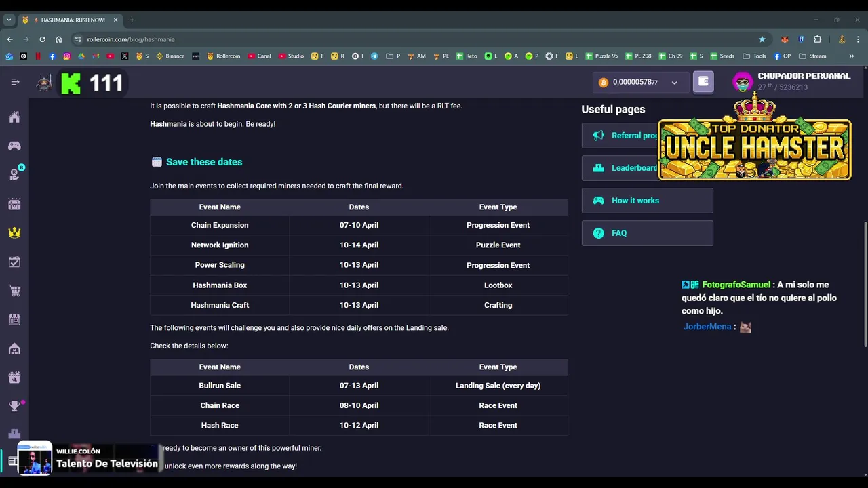
Task: Click the Chain Race event name cell
Action: (x=220, y=405)
